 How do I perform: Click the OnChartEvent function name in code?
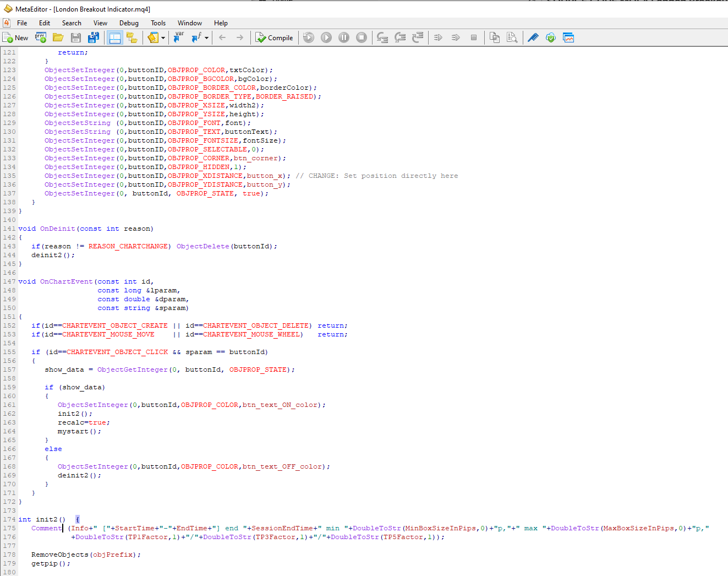point(66,281)
